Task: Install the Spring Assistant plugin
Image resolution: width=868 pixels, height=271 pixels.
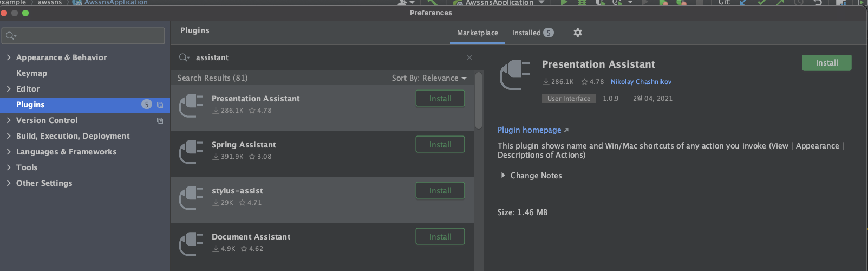Action: point(440,145)
